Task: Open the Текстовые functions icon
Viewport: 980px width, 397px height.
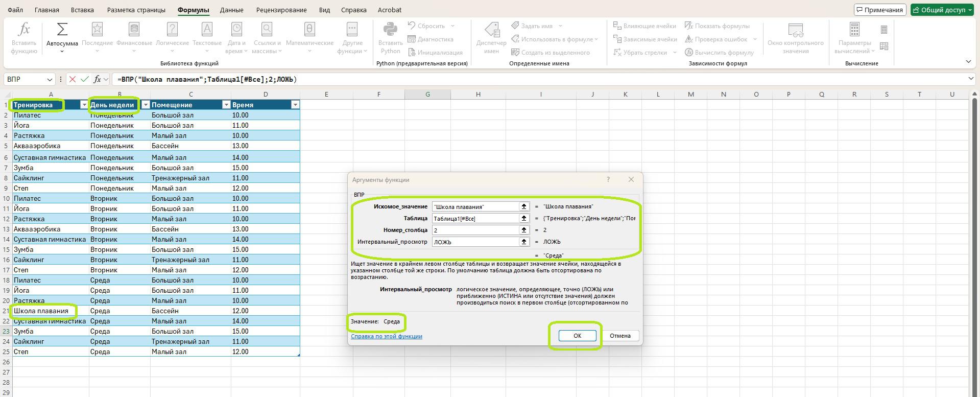Action: tap(207, 29)
